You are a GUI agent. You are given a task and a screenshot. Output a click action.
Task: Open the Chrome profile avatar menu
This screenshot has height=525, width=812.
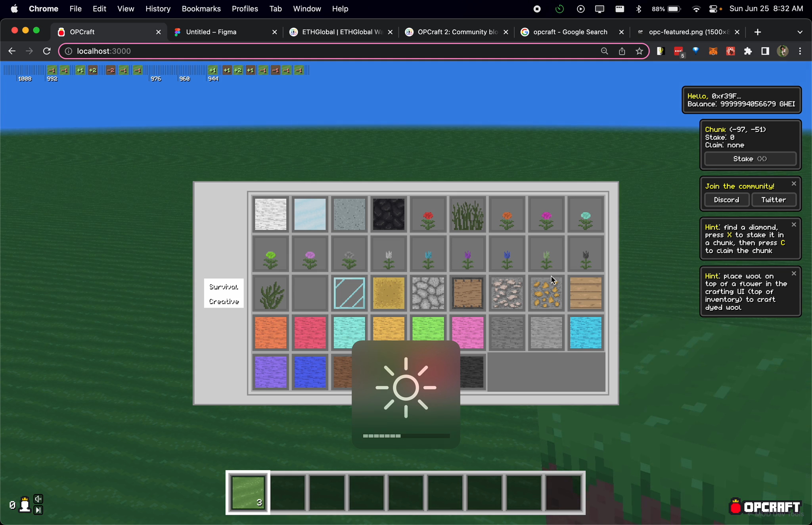[783, 51]
